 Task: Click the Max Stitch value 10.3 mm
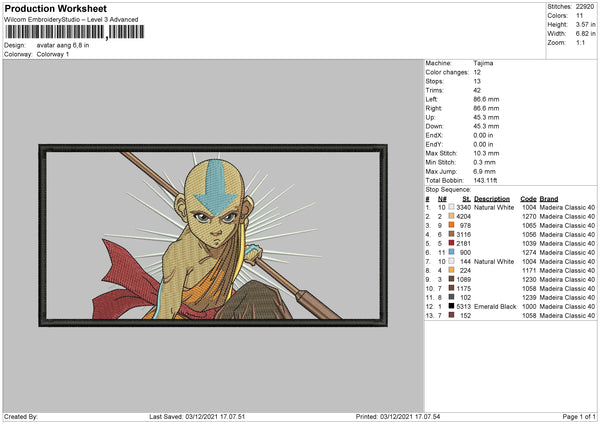(486, 153)
